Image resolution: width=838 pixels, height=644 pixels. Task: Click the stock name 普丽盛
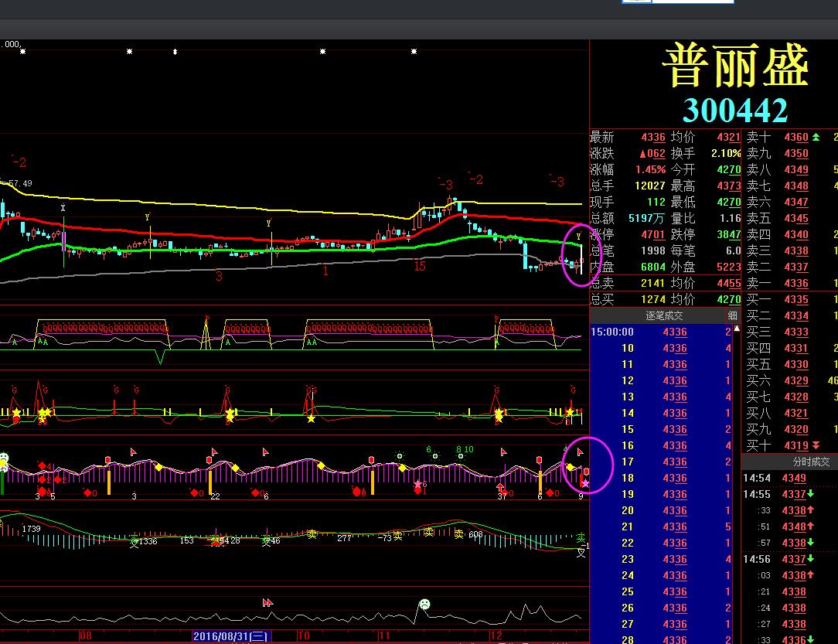(735, 65)
